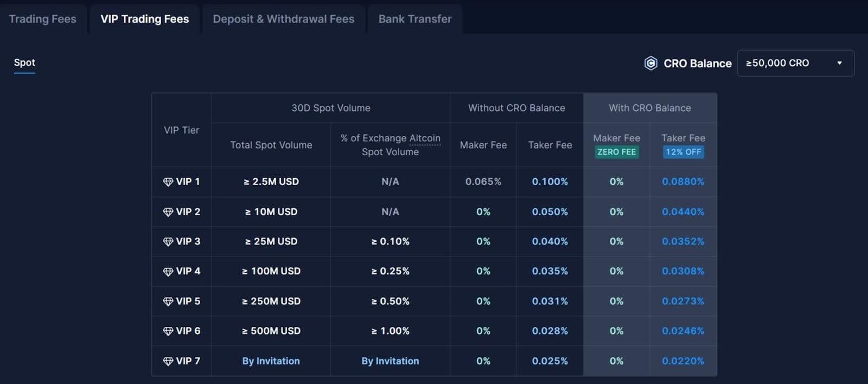Click By Invitation link under Altcoin Spot Volume
The height and width of the screenshot is (384, 868).
390,361
